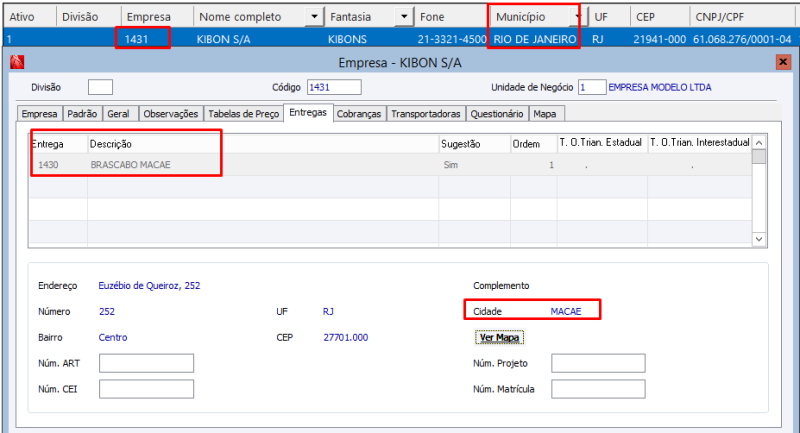Focus the Núm. ART input field
This screenshot has height=433, width=800.
click(146, 363)
